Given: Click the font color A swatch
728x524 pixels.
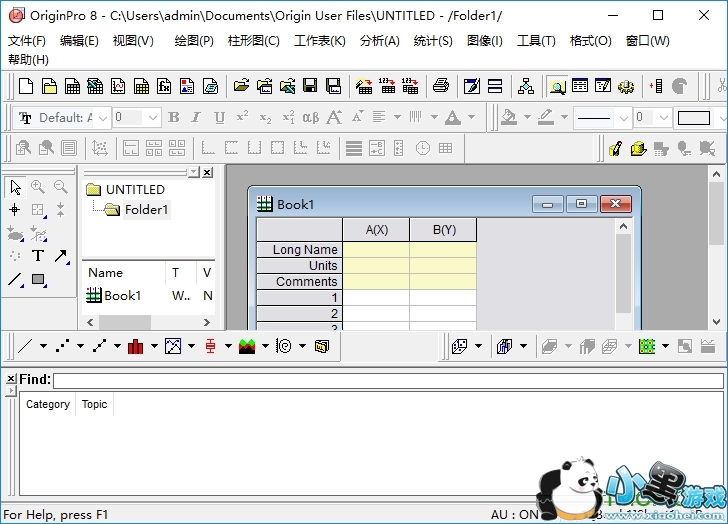Looking at the screenshot, I should 453,117.
